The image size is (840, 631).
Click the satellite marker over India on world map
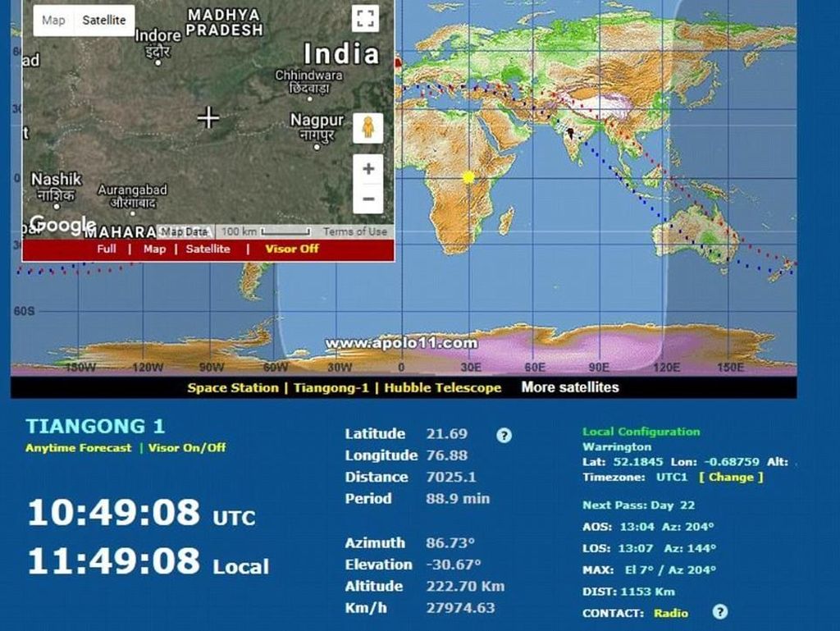(x=571, y=133)
